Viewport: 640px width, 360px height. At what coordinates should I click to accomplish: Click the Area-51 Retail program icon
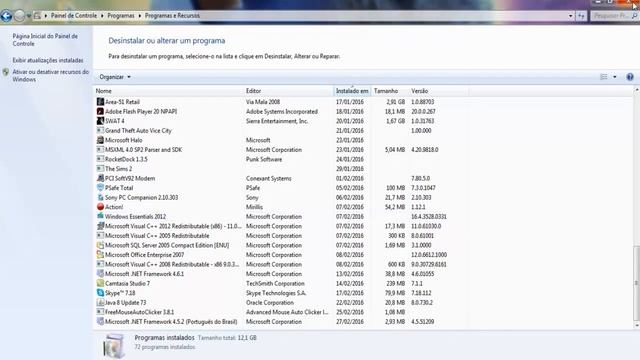point(100,102)
